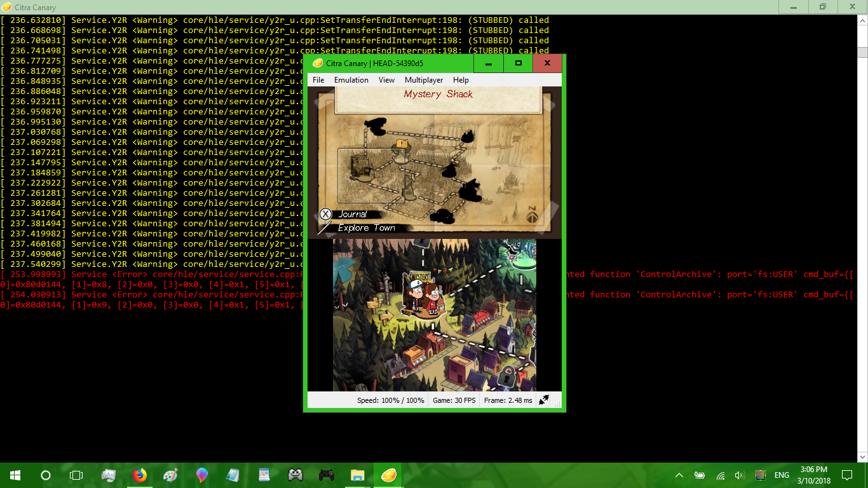Restore down the Citra Canary console window

tap(823, 7)
